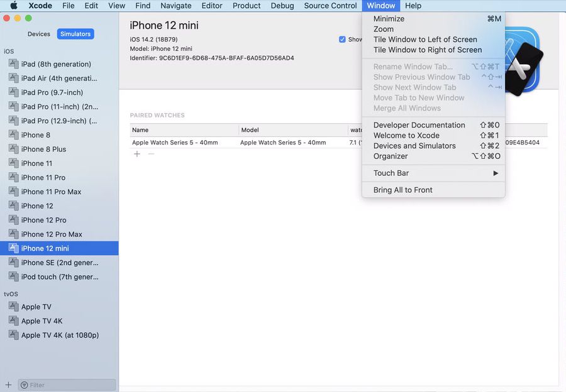Click simulator icon beside iPhone 11 row
Image resolution: width=566 pixels, height=392 pixels.
[x=13, y=163]
